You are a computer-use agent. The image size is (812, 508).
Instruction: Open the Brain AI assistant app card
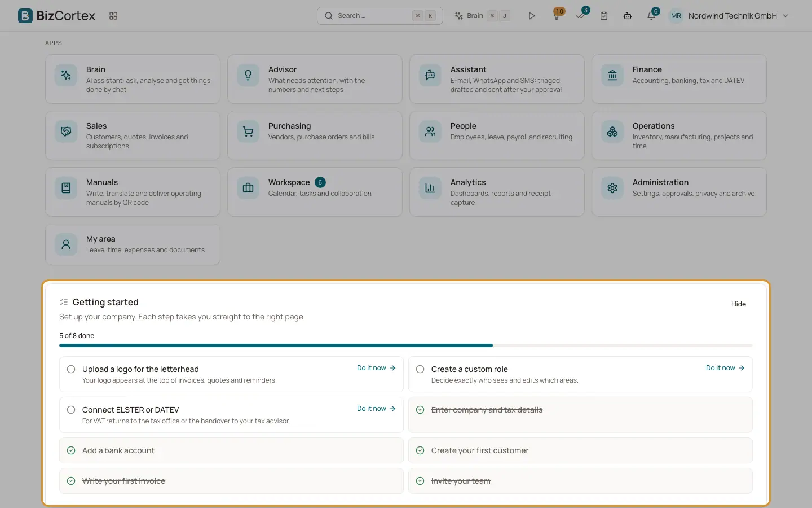click(133, 79)
